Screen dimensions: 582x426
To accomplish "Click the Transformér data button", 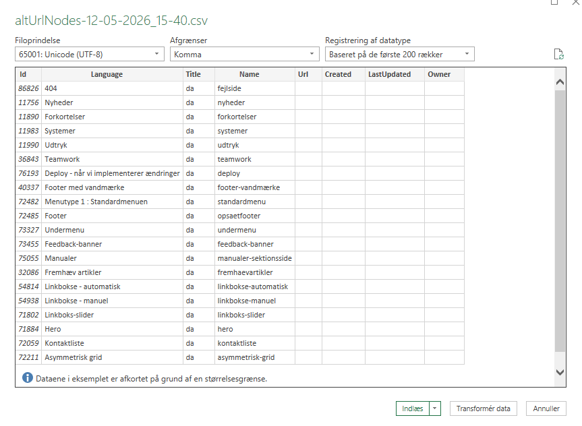I will pos(483,409).
